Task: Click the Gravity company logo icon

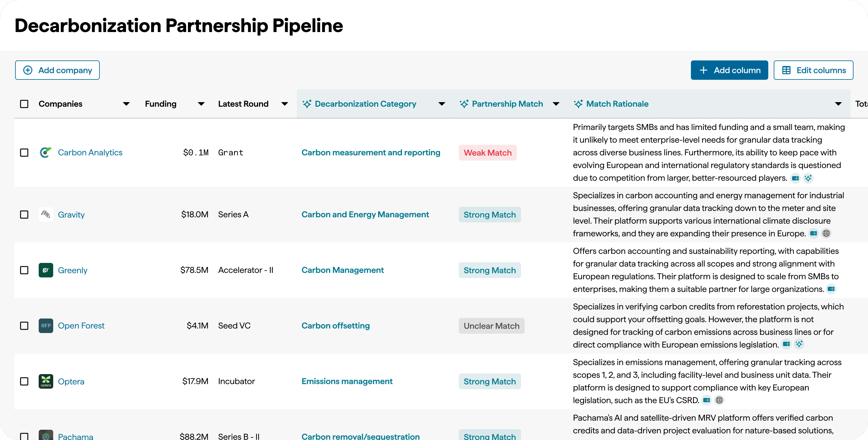Action: tap(46, 215)
